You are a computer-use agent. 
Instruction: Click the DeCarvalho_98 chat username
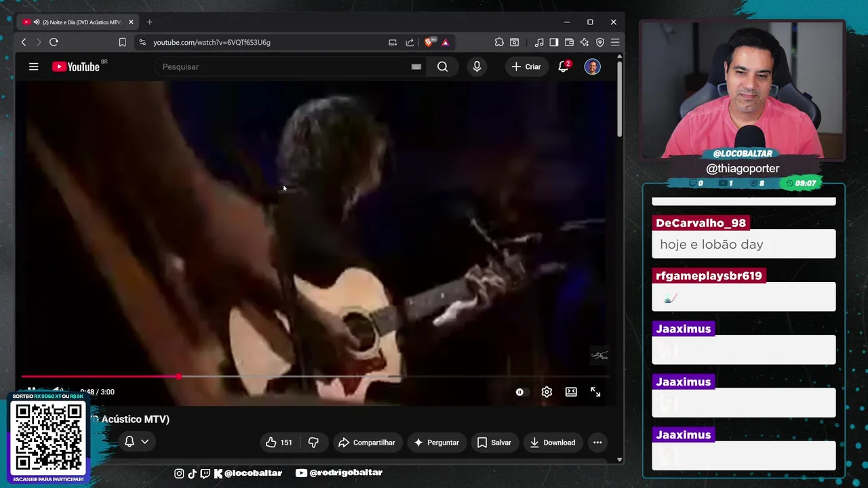701,223
